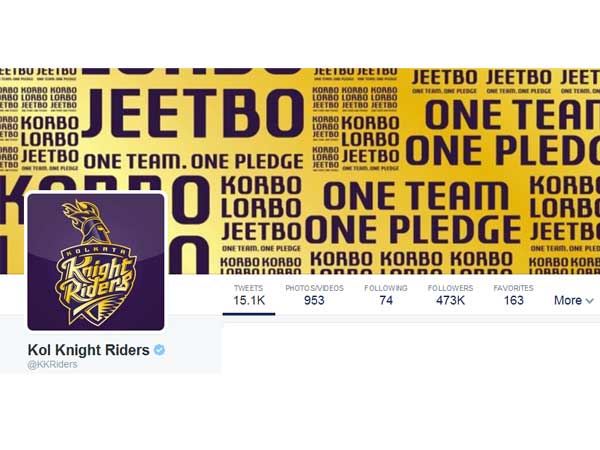The image size is (600, 450).
Task: Click the golden knight helmet in the logo
Action: click(88, 222)
